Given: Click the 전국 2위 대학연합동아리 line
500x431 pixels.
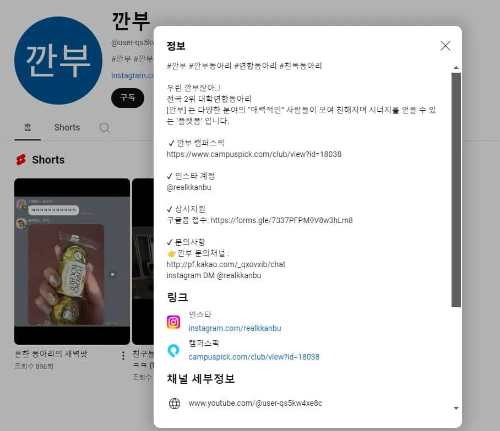Looking at the screenshot, I should coord(209,99).
